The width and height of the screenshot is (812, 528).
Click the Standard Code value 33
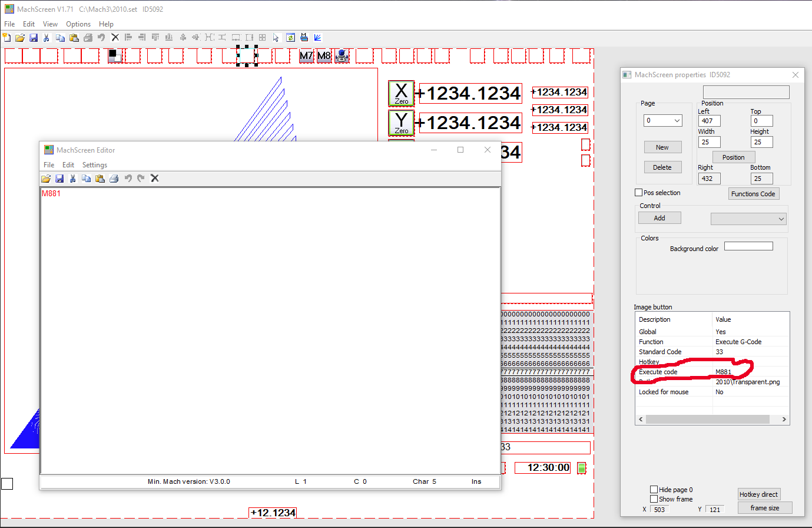tap(719, 352)
